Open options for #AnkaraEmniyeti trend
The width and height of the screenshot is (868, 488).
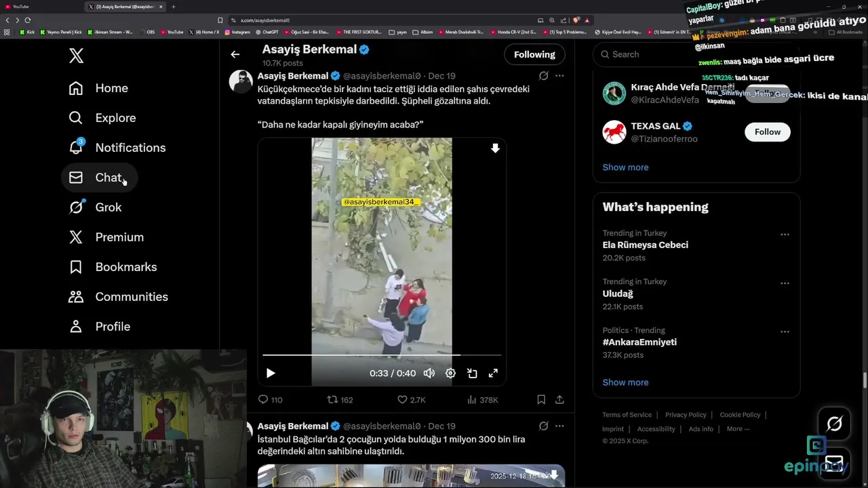[785, 332]
